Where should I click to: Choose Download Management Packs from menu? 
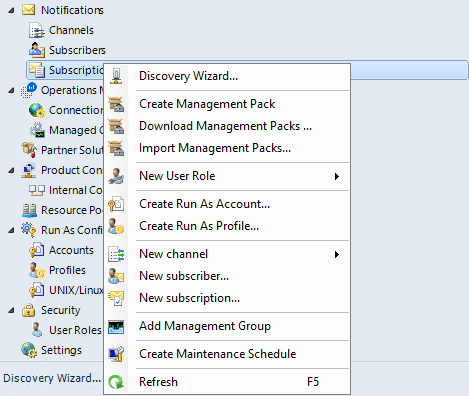point(227,126)
